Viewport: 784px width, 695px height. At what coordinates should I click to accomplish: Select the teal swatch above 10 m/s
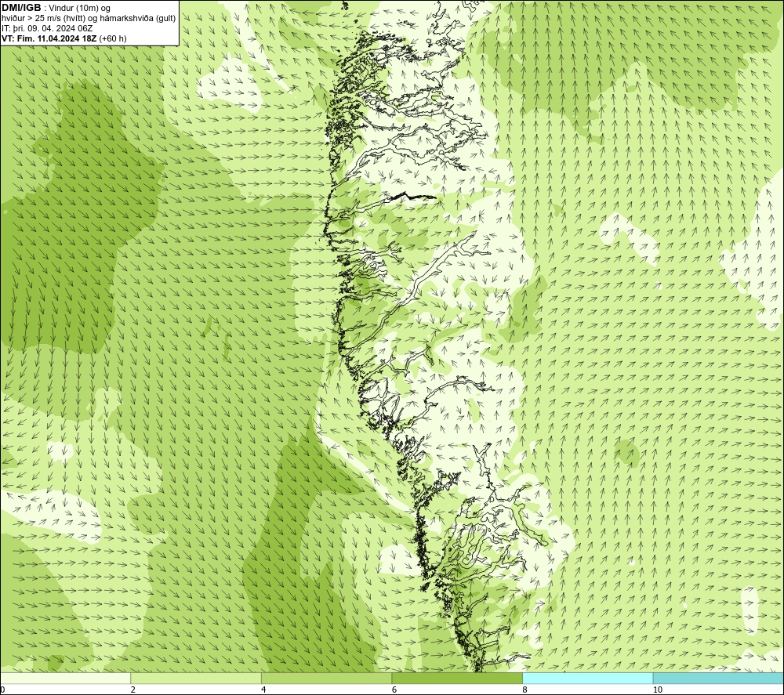718,678
